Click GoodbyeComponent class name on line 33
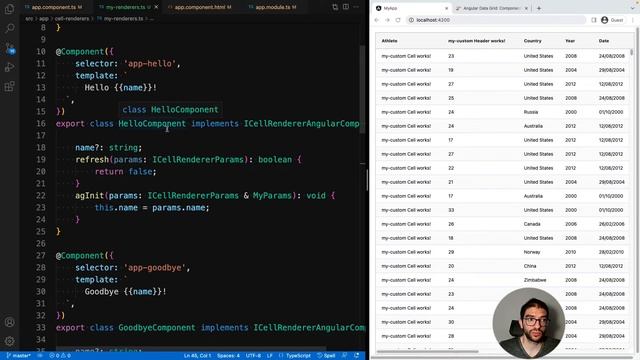The height and width of the screenshot is (360, 640). pos(157,328)
